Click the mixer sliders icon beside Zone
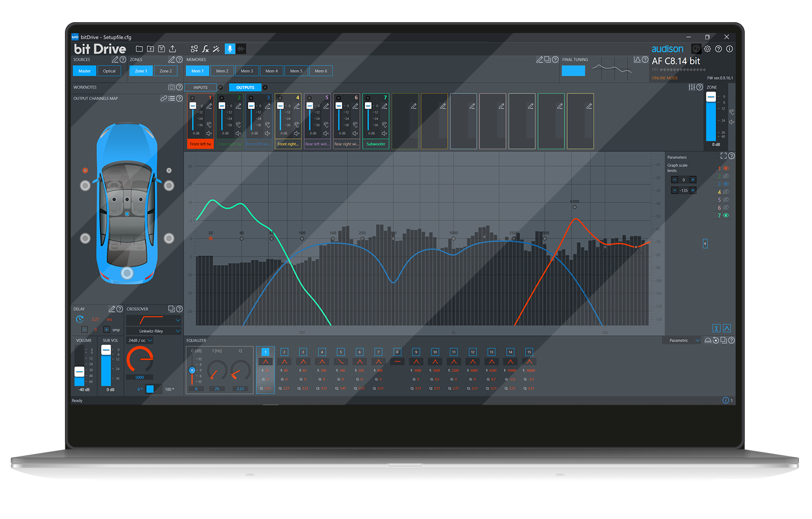The height and width of the screenshot is (519, 812). click(x=691, y=87)
